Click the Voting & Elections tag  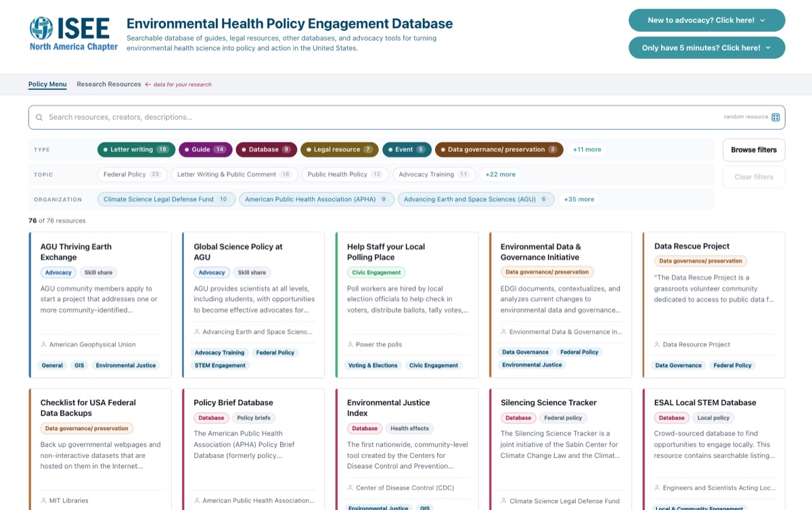(x=373, y=365)
